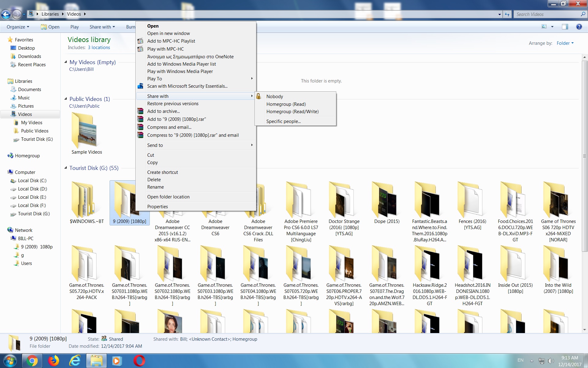Click the change view icon in toolbar
The image size is (588, 368).
click(544, 27)
